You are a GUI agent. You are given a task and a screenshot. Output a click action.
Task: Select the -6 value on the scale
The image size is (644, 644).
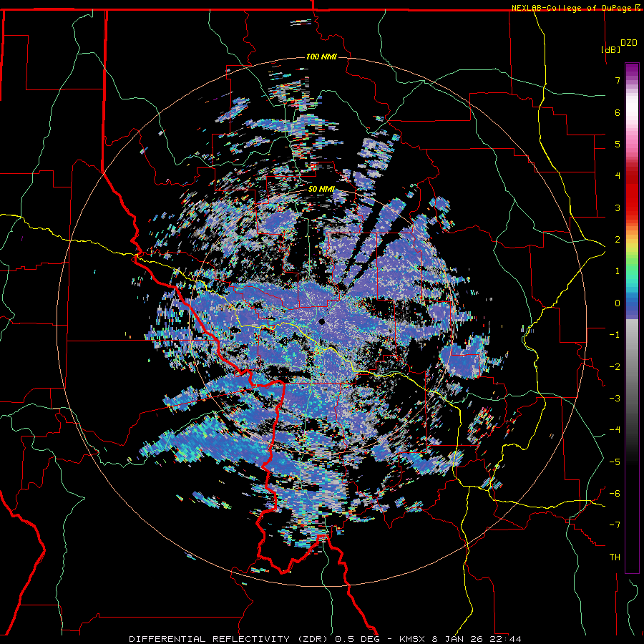coord(615,494)
